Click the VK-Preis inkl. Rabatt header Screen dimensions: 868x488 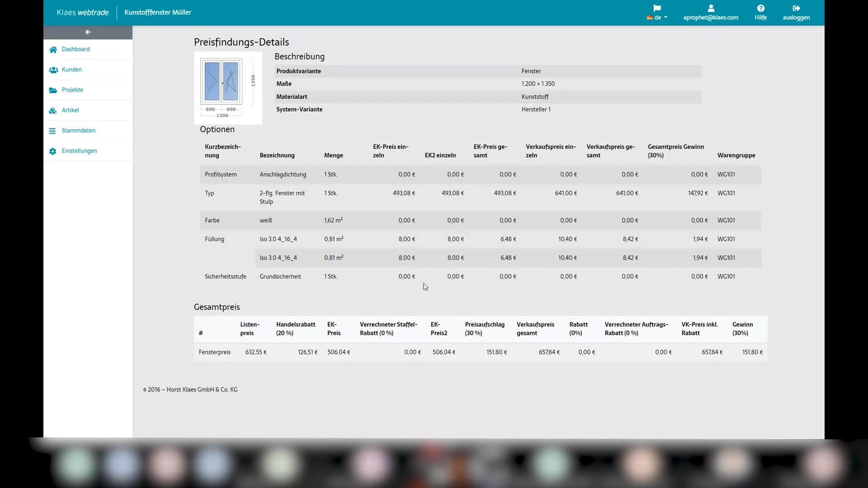pos(699,329)
